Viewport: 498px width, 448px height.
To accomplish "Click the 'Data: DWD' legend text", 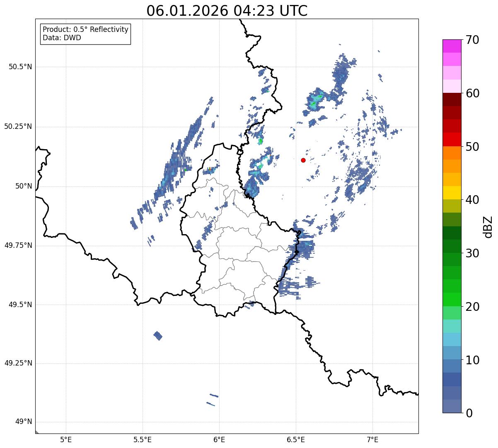I will (x=62, y=38).
